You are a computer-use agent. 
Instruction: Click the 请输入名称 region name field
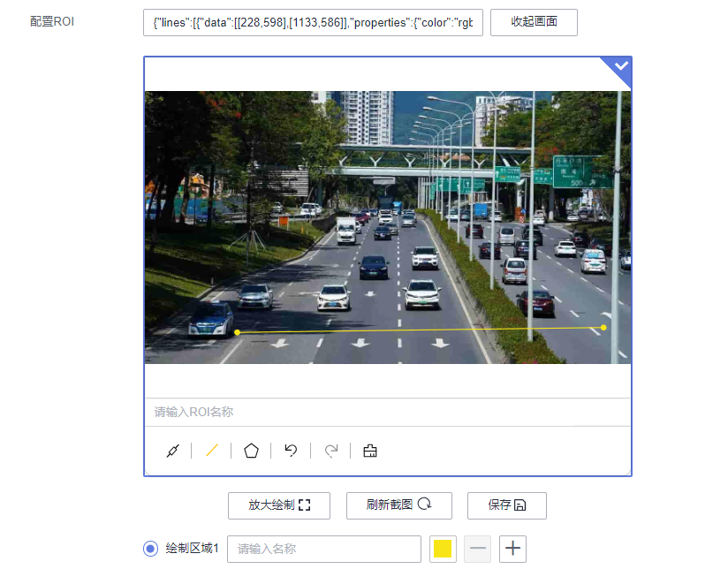tap(324, 549)
